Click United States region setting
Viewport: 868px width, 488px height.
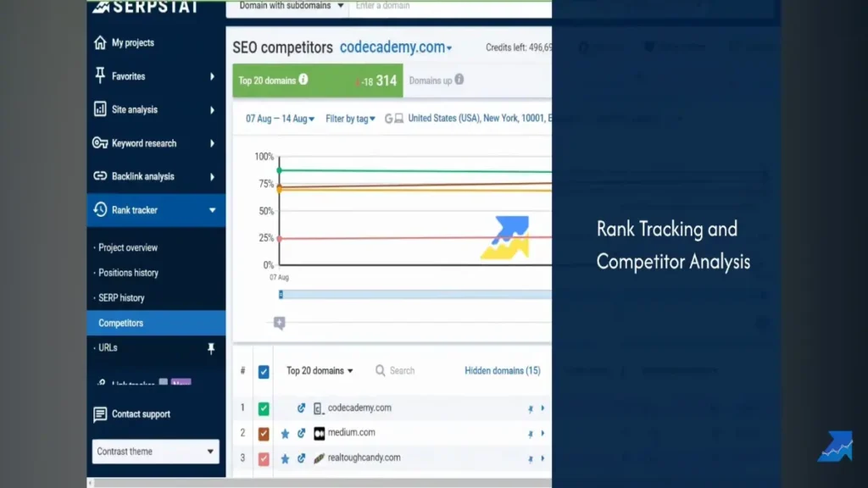(x=480, y=118)
